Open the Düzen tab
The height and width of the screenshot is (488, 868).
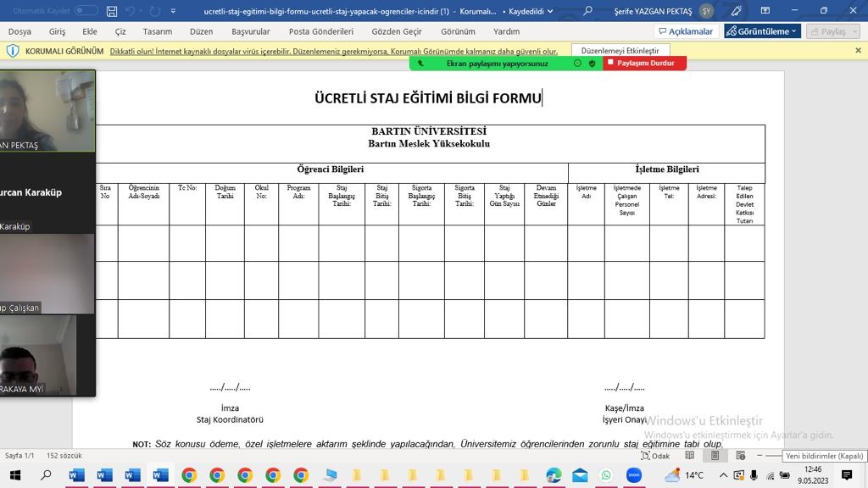(x=202, y=31)
